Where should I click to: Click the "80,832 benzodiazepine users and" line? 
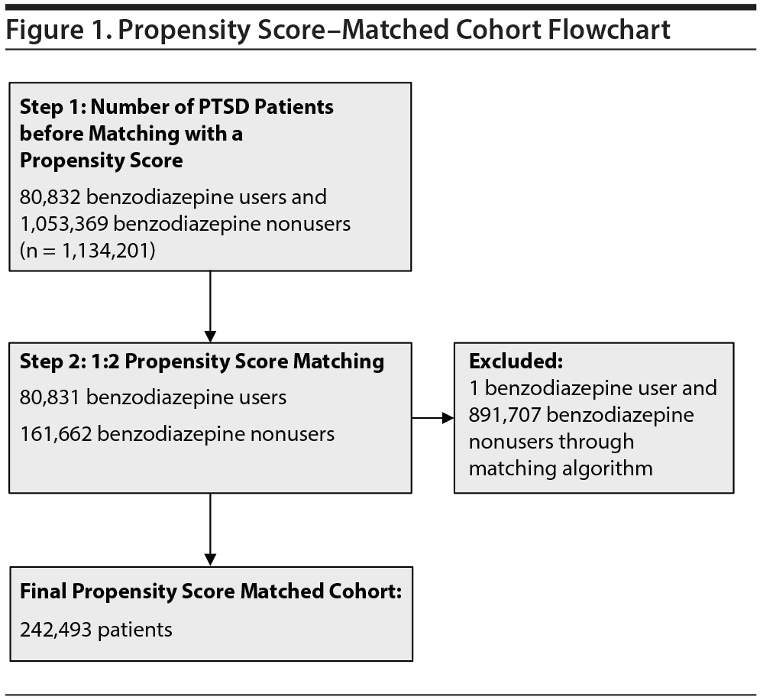point(173,196)
